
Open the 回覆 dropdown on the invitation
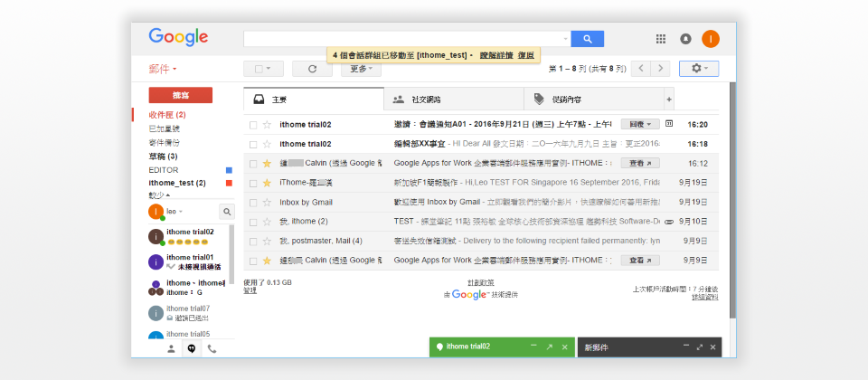[x=640, y=124]
